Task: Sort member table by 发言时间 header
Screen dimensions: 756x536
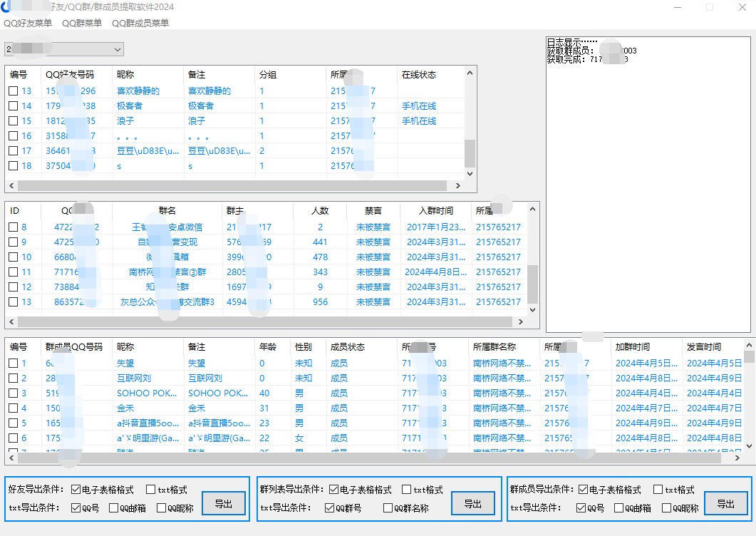Action: [713, 346]
